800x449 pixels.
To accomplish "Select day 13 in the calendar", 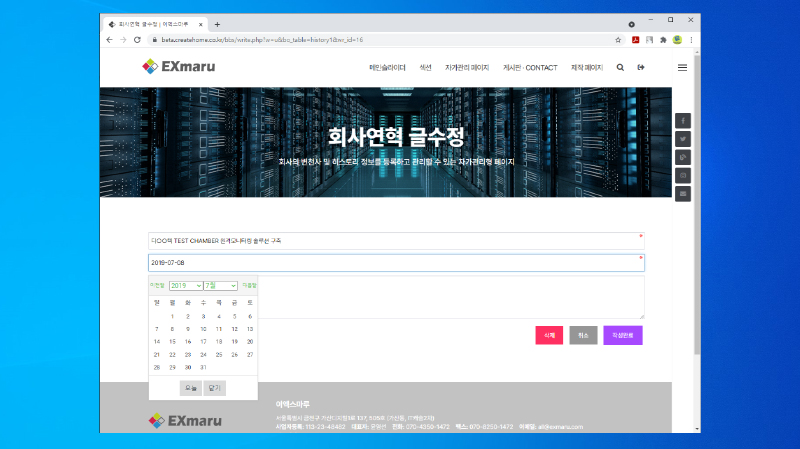I will pyautogui.click(x=250, y=330).
